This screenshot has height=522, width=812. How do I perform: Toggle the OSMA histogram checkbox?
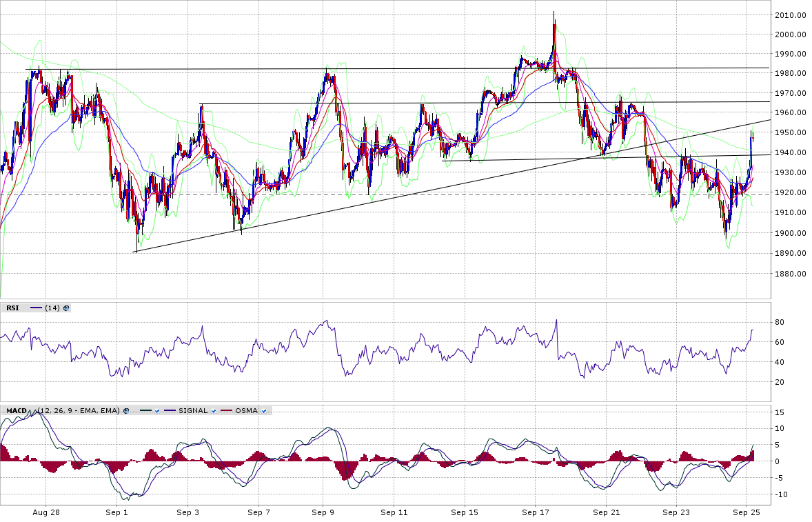[x=263, y=411]
